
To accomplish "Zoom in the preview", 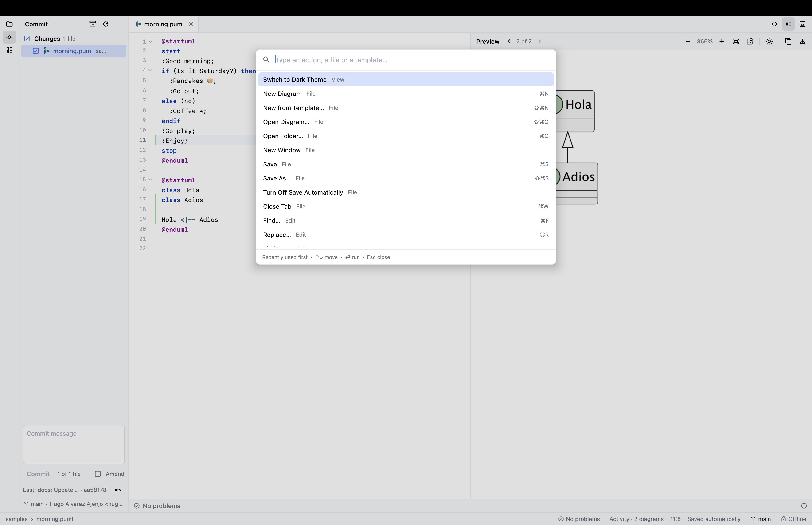I will click(x=722, y=41).
